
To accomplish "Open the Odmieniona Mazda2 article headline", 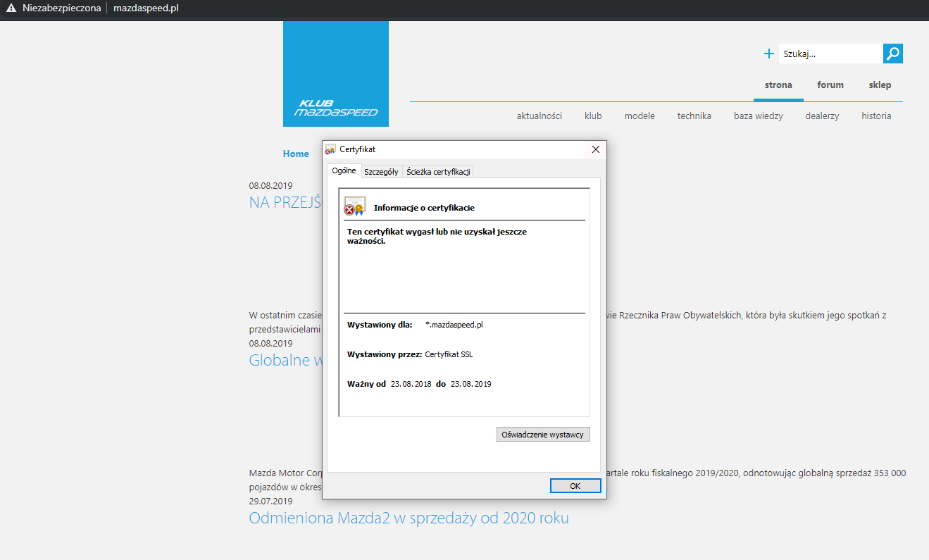I will (x=409, y=518).
